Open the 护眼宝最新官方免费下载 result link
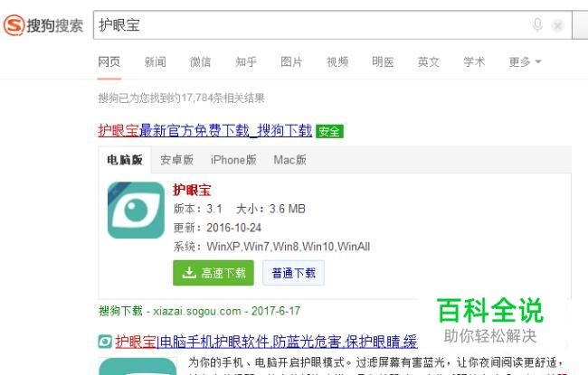The width and height of the screenshot is (588, 375). click(x=205, y=130)
